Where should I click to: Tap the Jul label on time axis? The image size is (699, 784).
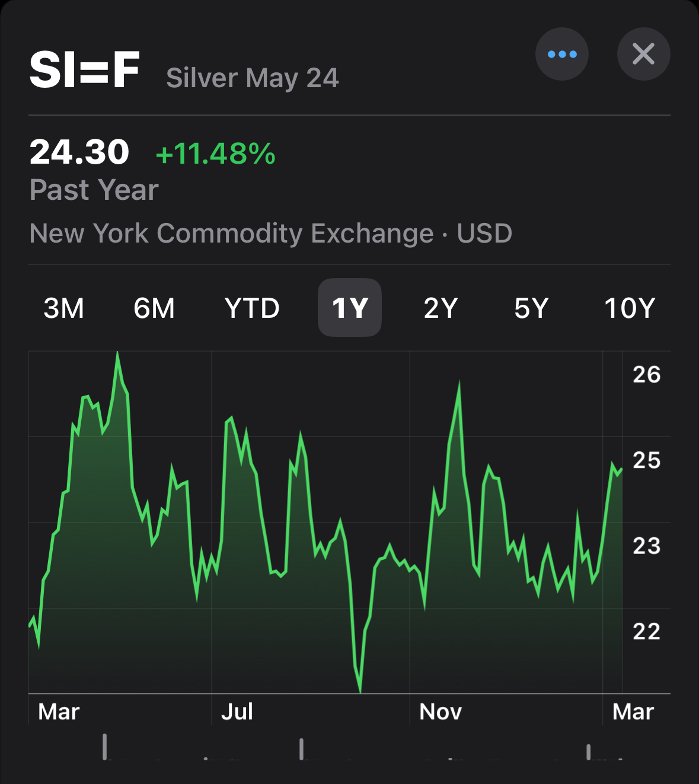(237, 712)
